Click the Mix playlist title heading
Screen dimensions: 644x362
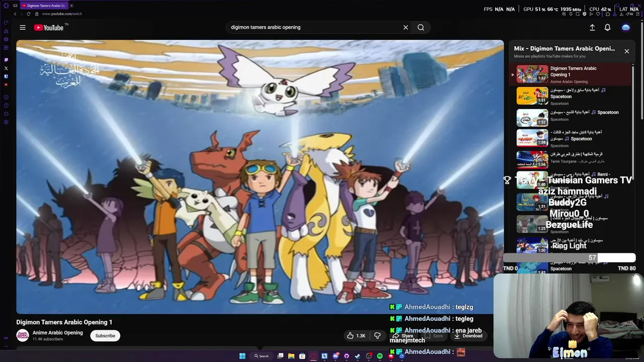[x=565, y=49]
